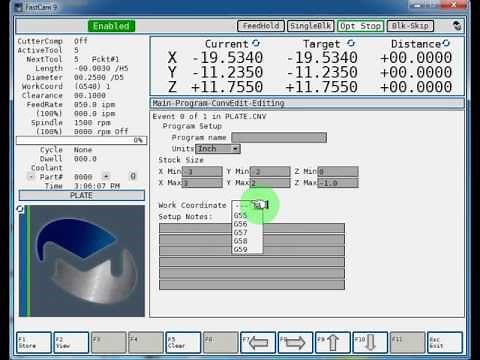Click the last Setup Notes line
The width and height of the screenshot is (480, 360).
[x=252, y=285]
